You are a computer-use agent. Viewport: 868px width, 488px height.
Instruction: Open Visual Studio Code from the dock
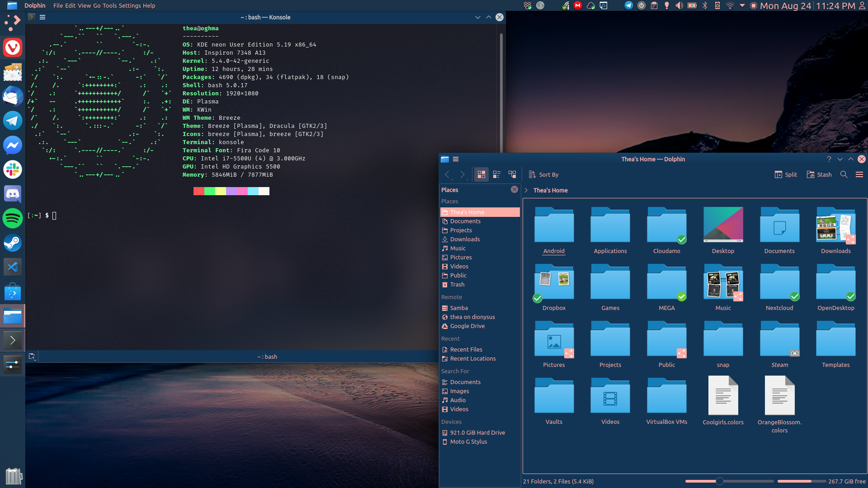pyautogui.click(x=13, y=267)
